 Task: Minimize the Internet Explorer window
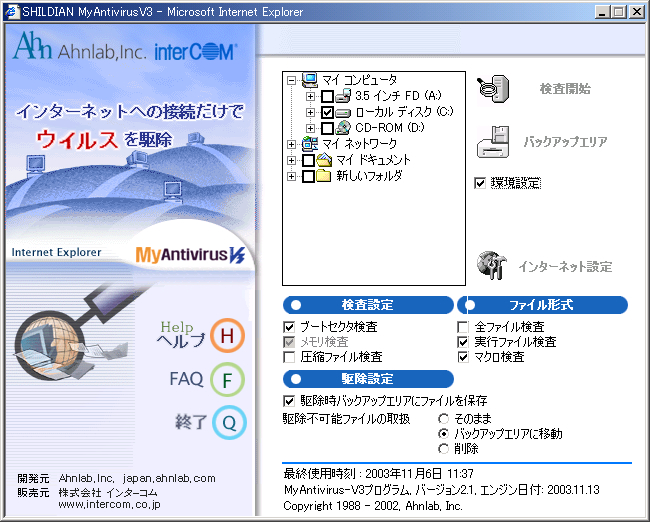tap(602, 12)
